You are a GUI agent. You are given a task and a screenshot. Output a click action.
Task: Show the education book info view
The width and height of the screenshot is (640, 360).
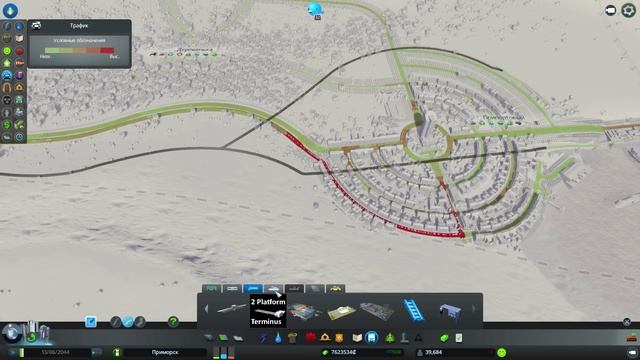tap(20, 38)
